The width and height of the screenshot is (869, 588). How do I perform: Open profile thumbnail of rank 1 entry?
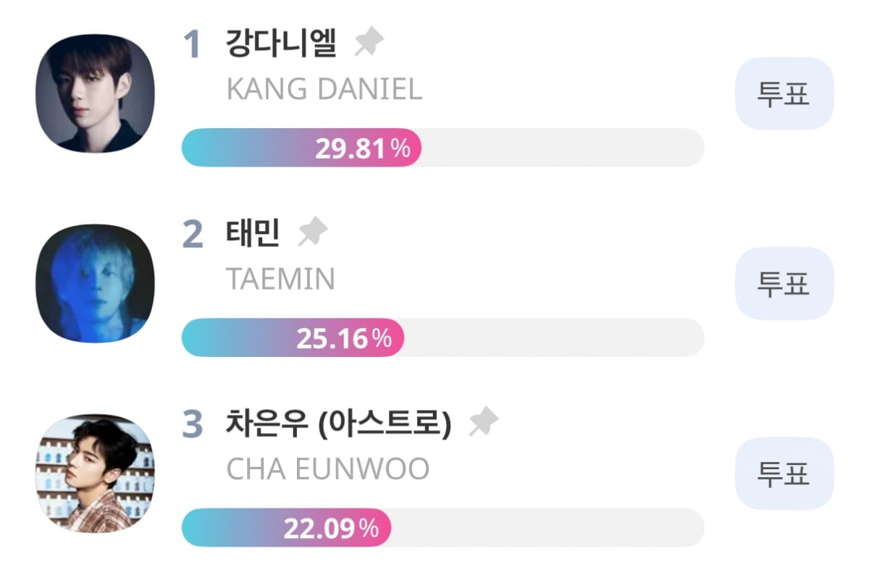[95, 93]
